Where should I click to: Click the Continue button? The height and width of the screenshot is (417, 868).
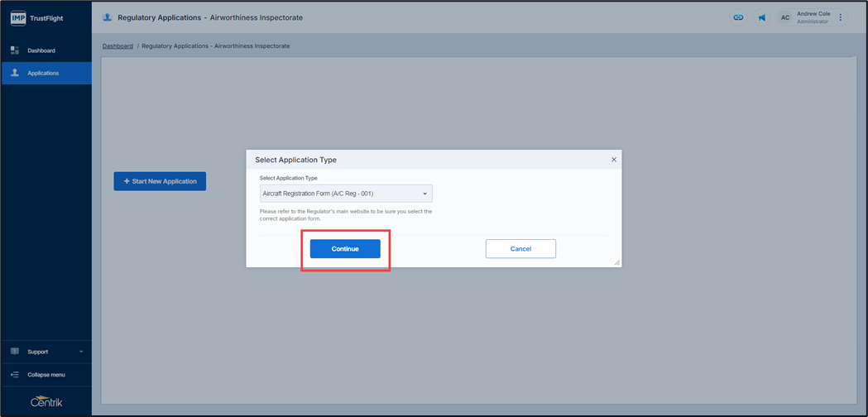345,249
